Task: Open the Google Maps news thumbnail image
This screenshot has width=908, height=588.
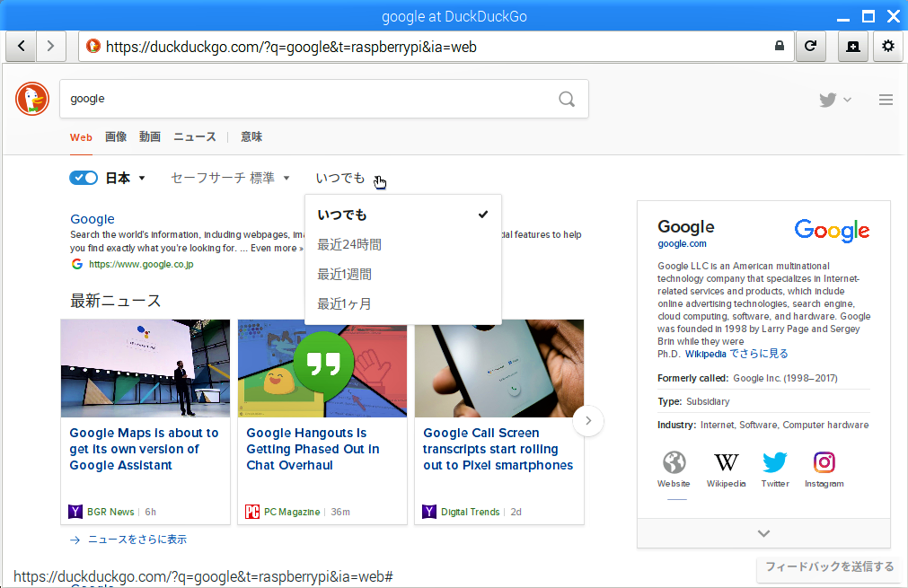Action: click(145, 368)
